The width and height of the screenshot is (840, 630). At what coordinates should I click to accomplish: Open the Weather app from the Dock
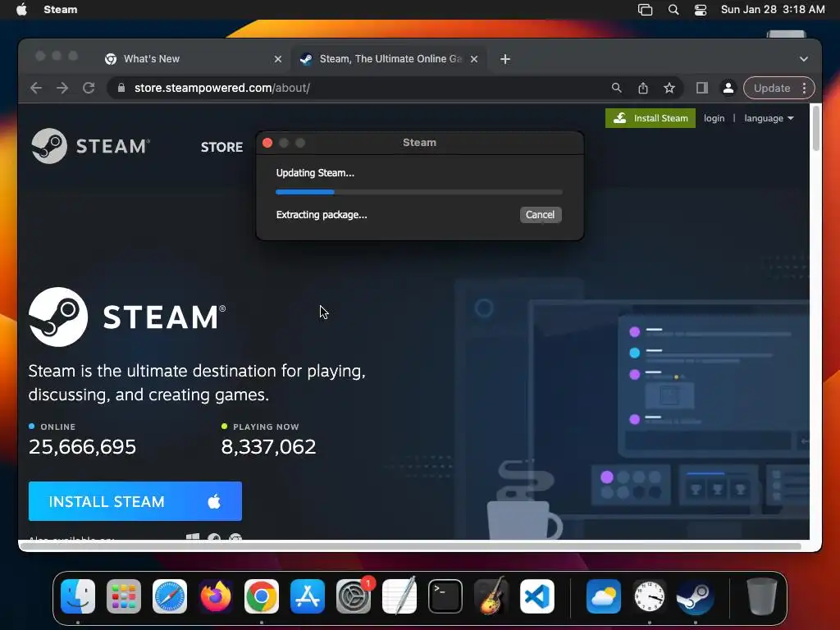[604, 596]
